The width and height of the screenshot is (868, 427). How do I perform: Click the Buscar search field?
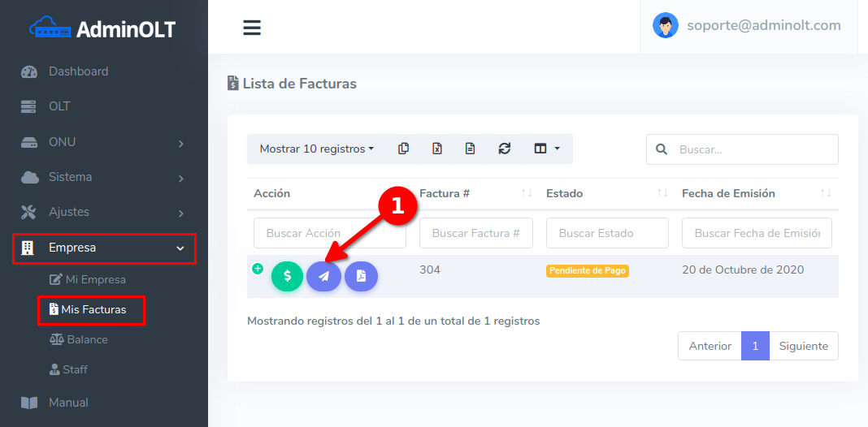(754, 149)
